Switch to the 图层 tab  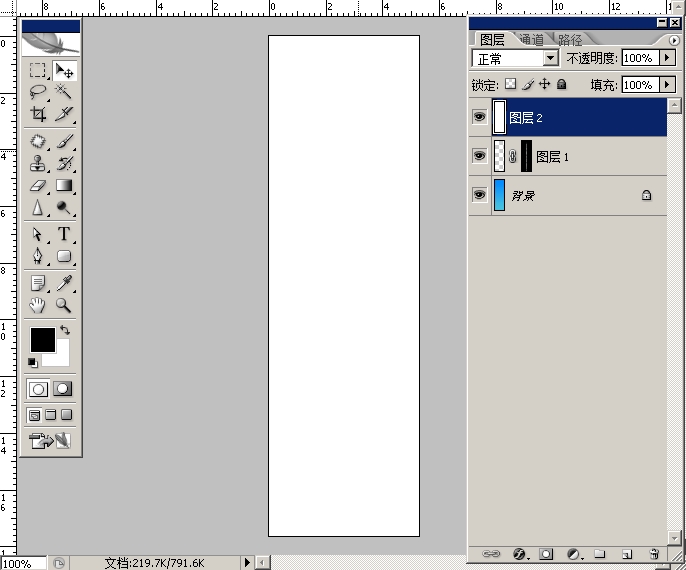[x=492, y=40]
